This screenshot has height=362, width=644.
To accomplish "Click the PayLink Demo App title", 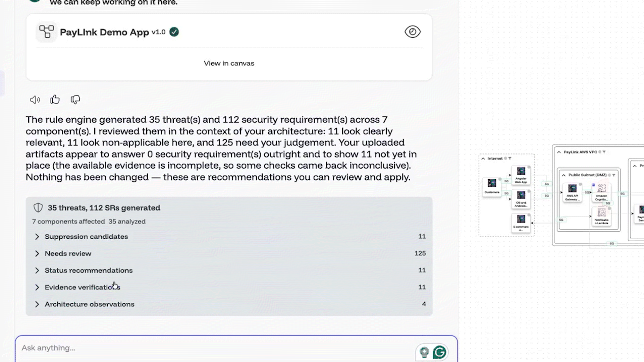I will tap(104, 32).
